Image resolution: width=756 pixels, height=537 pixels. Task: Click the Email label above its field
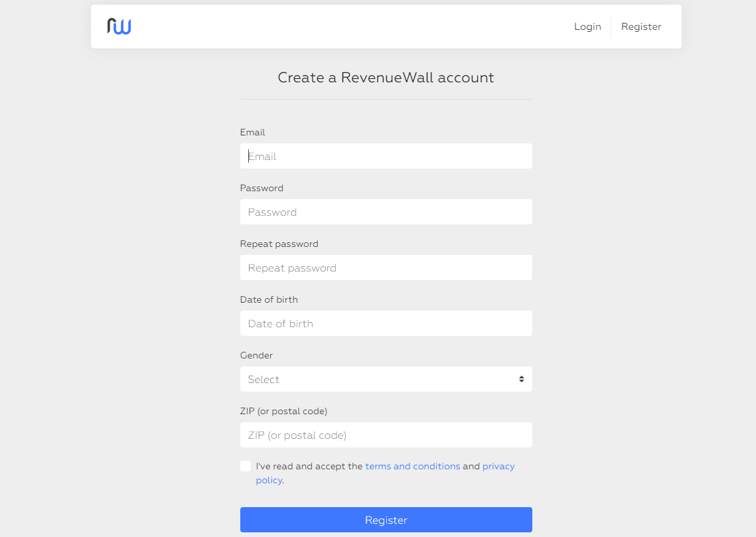[252, 132]
